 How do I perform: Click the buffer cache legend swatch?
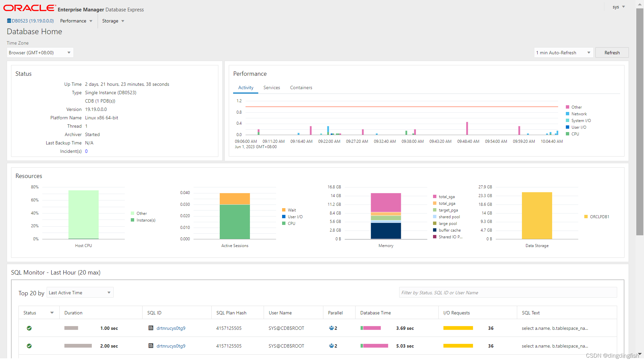[435, 230]
